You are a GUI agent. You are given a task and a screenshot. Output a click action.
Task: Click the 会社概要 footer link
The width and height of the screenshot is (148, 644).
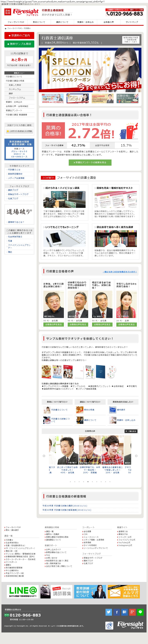pos(87,532)
